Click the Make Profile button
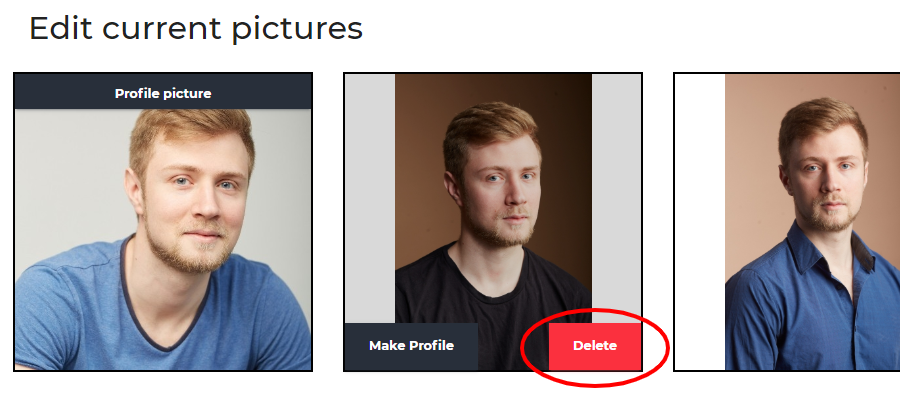 pyautogui.click(x=411, y=346)
